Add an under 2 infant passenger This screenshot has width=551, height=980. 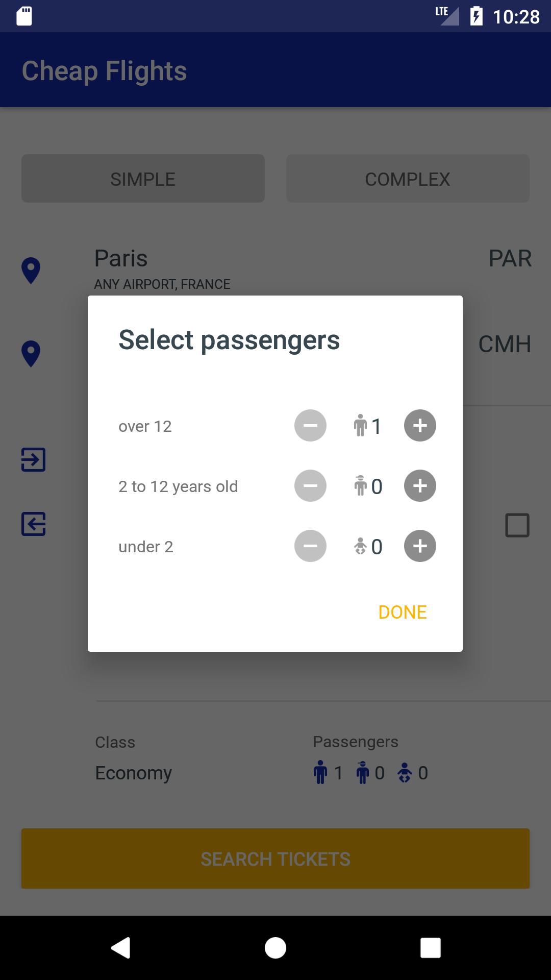tap(420, 546)
